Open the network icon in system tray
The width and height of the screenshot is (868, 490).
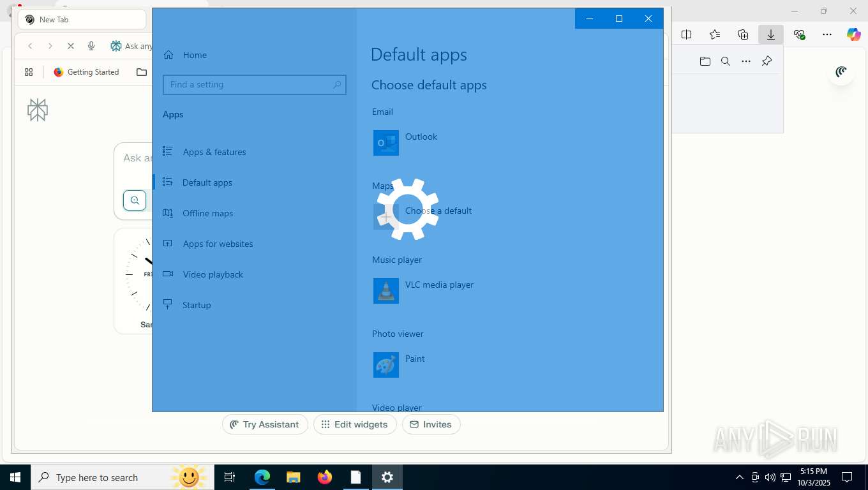click(786, 477)
